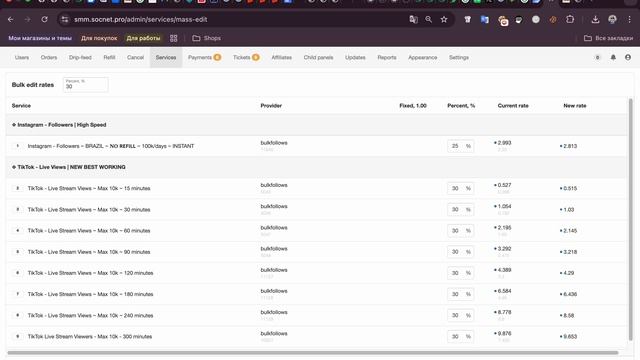This screenshot has height=360, width=640.
Task: Open the 'Мои магазины и темы' bookmark
Action: coord(40,38)
